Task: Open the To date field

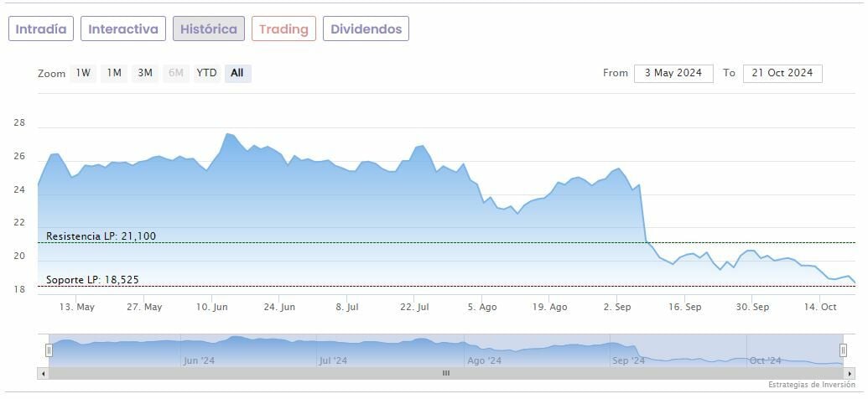Action: point(782,73)
